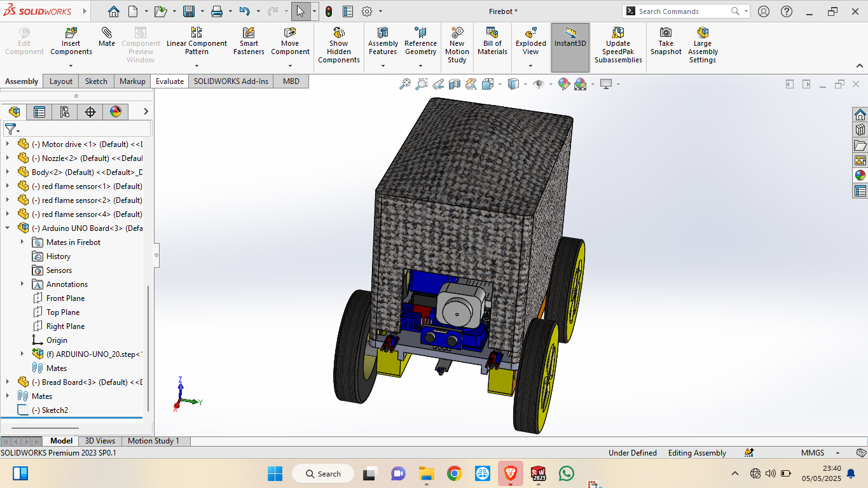Image resolution: width=868 pixels, height=488 pixels.
Task: Open Chrome from the taskbar
Action: [x=454, y=474]
